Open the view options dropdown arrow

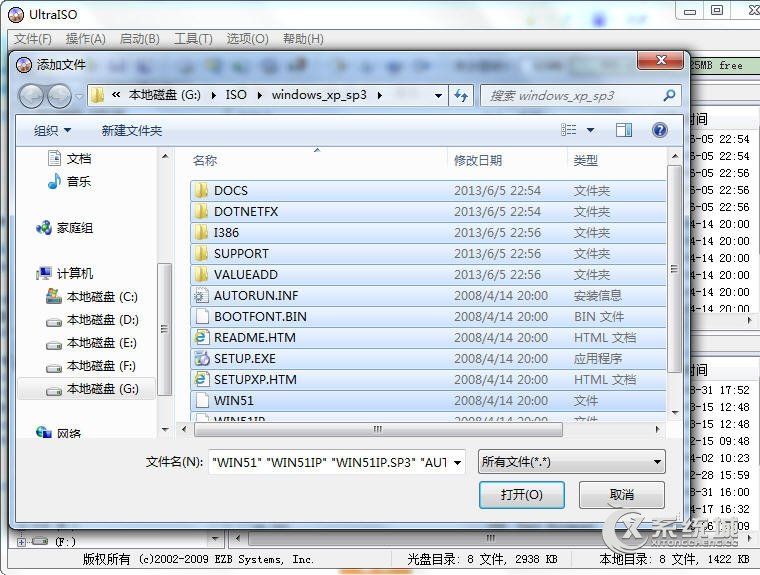pos(590,130)
